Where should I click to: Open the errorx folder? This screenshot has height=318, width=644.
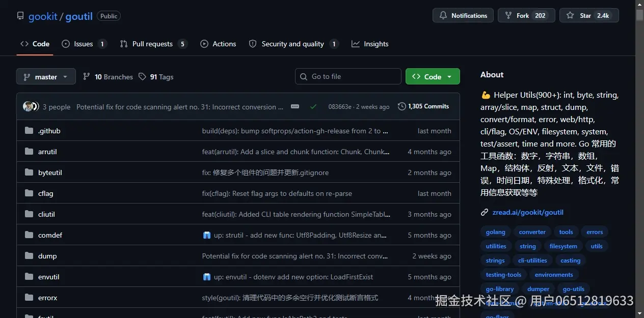point(47,298)
